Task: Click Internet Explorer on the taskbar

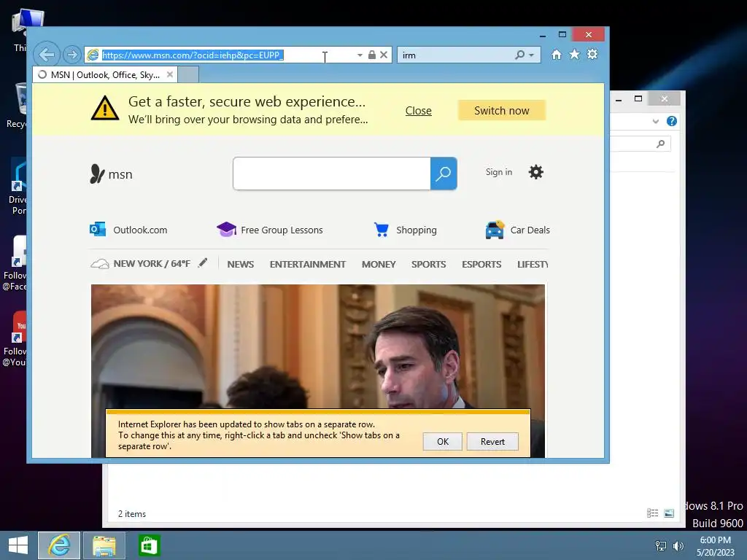Action: click(x=59, y=545)
